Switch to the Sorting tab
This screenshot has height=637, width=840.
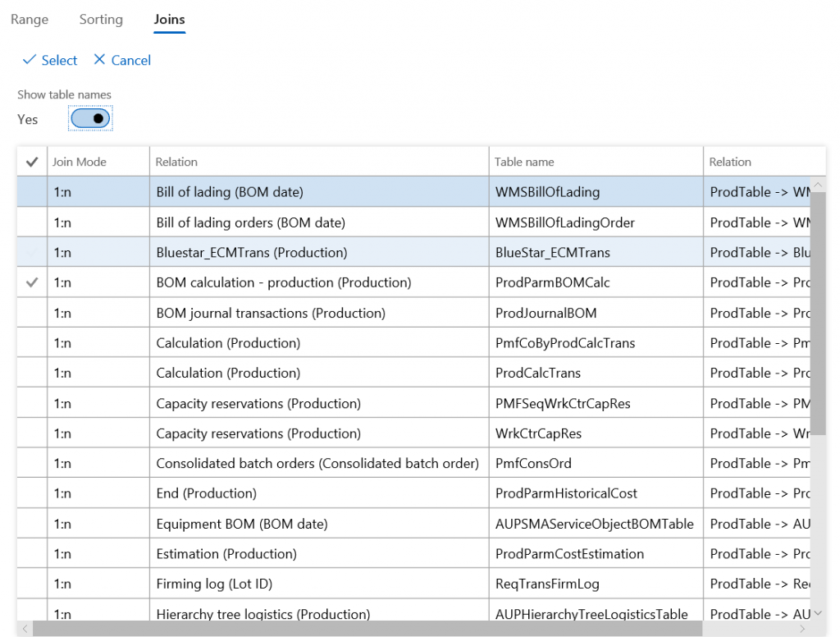[x=101, y=19]
